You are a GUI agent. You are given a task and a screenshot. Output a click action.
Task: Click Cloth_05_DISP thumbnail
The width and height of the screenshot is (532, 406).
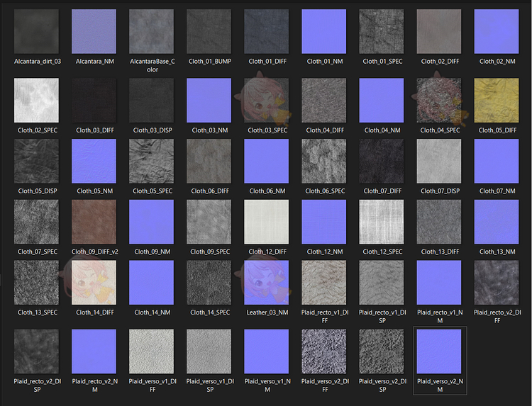click(36, 161)
